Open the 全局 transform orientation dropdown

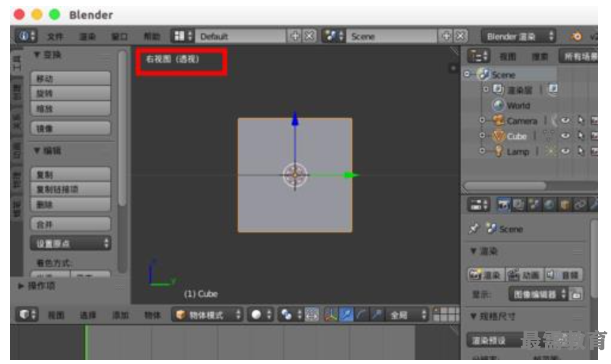point(407,315)
